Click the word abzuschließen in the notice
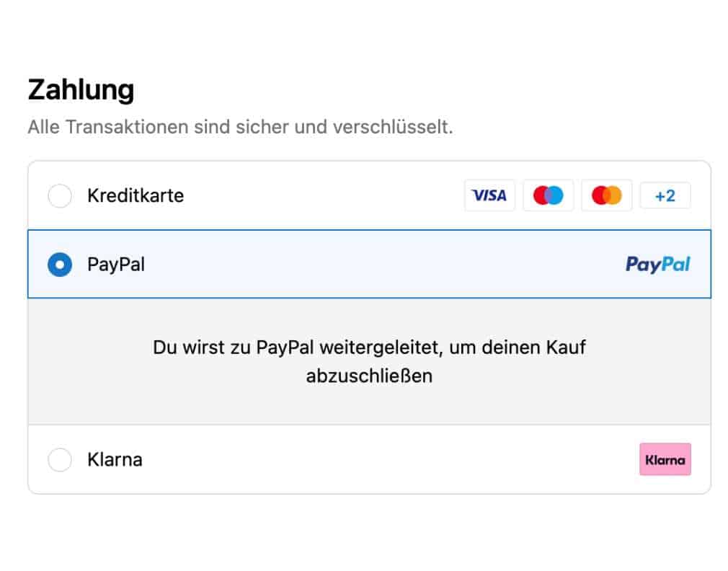 (369, 376)
